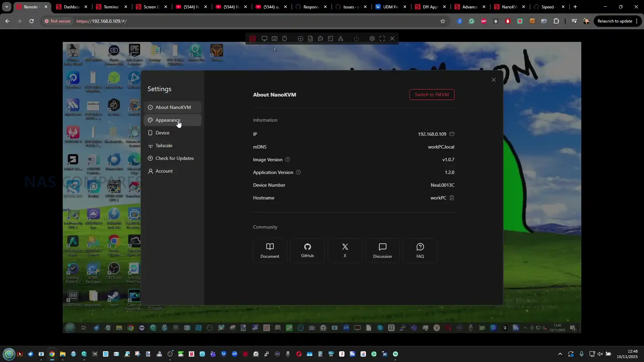Click the help icon beside Image Version
The width and height of the screenshot is (644, 362).
click(287, 160)
